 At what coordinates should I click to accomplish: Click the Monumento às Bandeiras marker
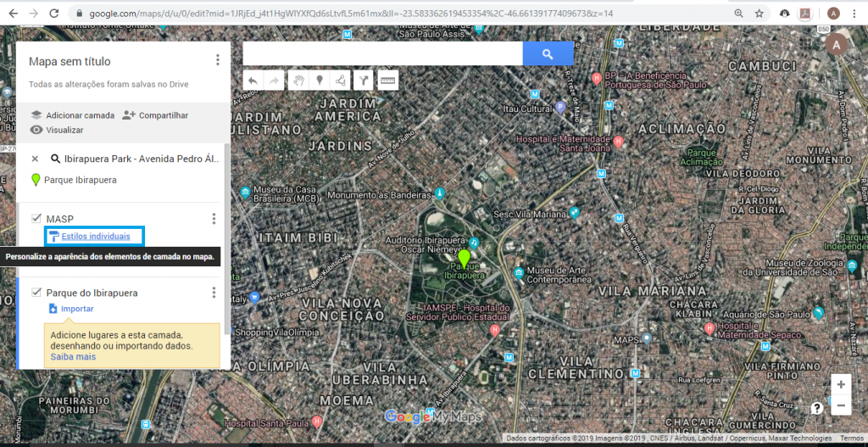pos(440,193)
